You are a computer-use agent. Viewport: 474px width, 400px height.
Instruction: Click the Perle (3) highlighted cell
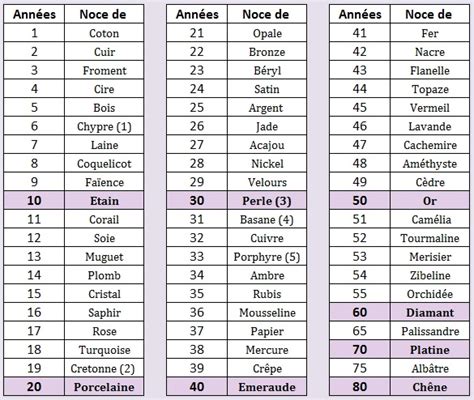click(267, 201)
